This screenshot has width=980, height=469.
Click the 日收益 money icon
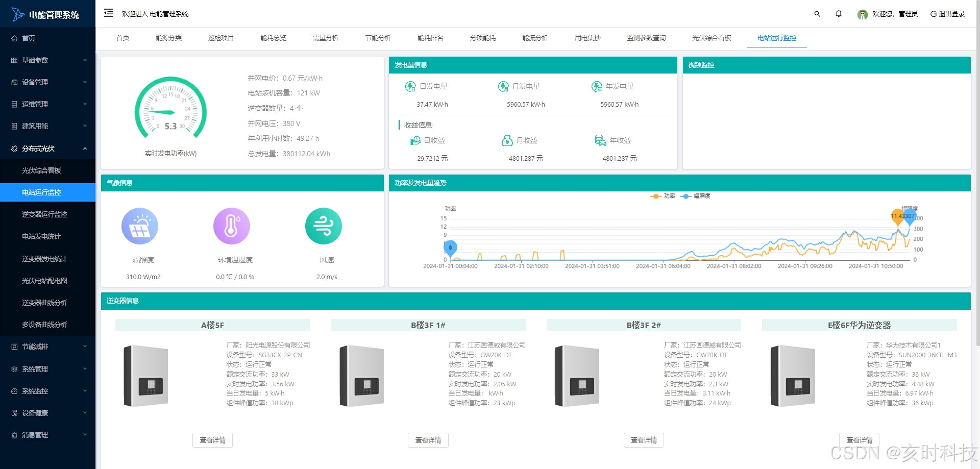[x=415, y=140]
